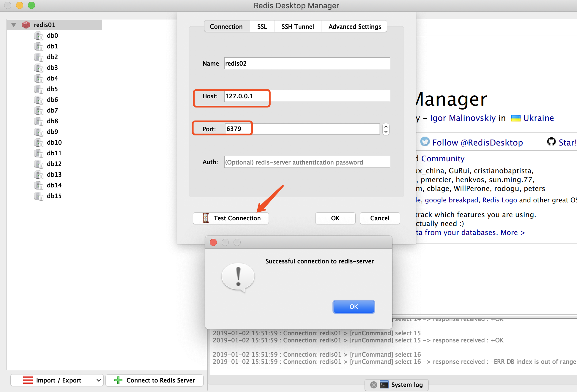Click the System log terminal icon

(384, 384)
